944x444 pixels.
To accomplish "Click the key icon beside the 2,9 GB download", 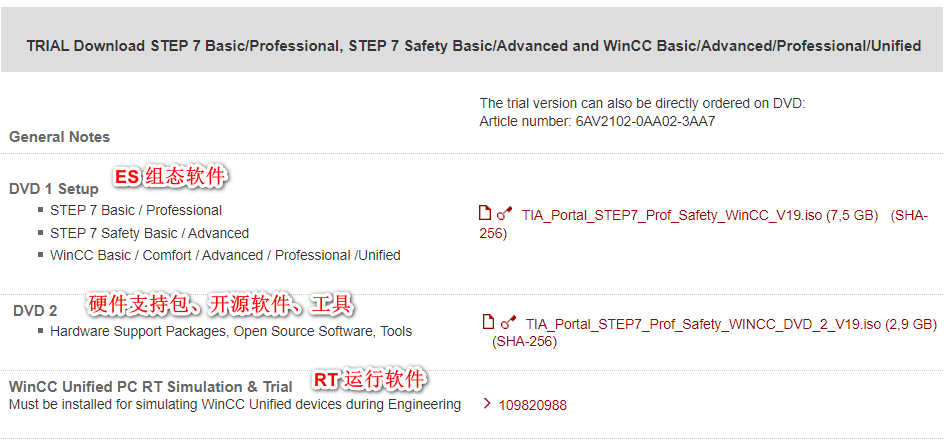I will click(509, 323).
